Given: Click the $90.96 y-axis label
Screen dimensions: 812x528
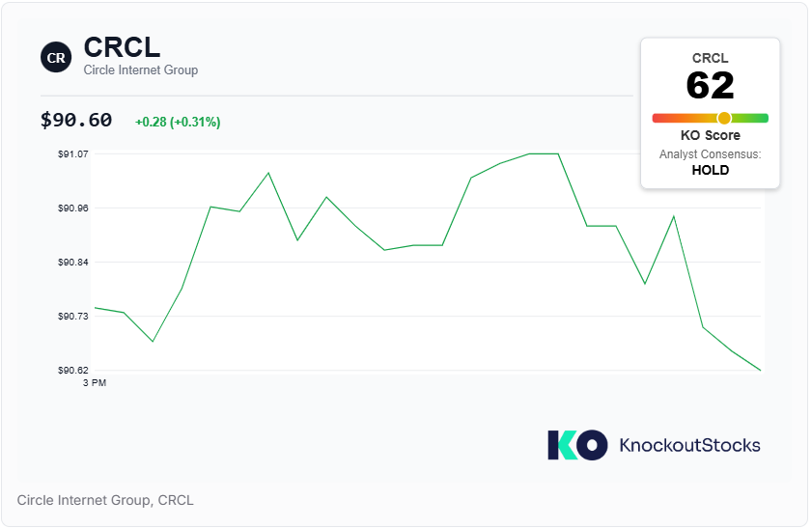Looking at the screenshot, I should pyautogui.click(x=73, y=208).
